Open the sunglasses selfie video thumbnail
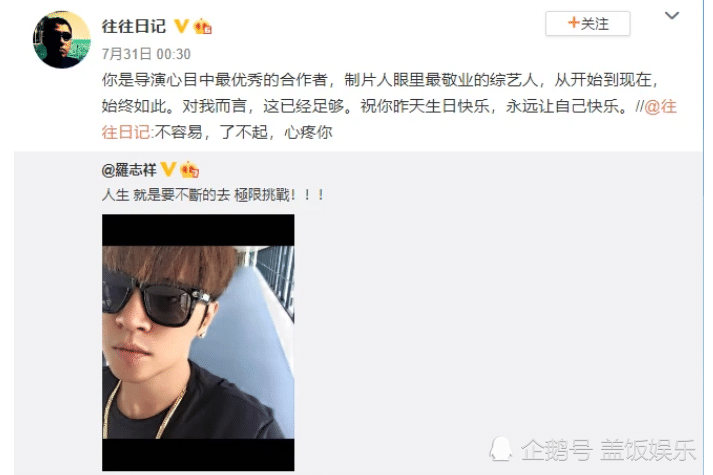This screenshot has width=713, height=475. click(198, 342)
